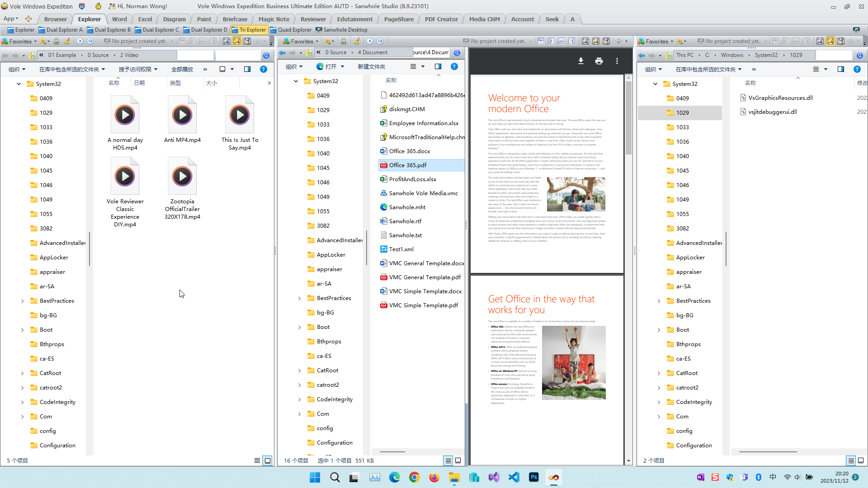The image size is (868, 488).
Task: Go up one folder in the left pane
Action: tap(32, 56)
